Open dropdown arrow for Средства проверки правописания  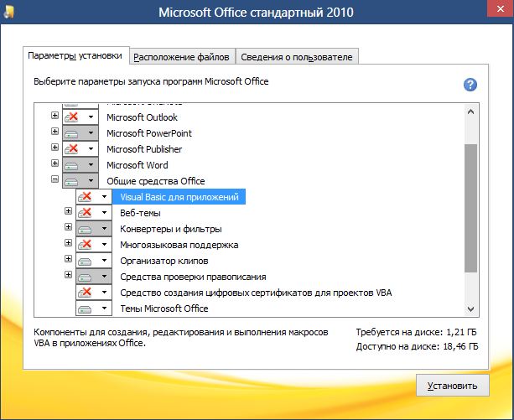pos(104,276)
